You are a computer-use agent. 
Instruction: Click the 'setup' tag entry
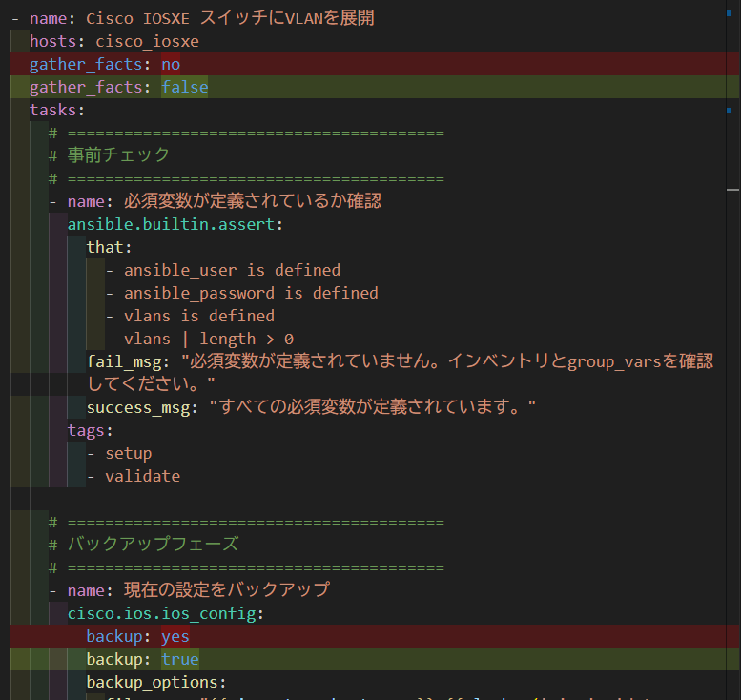[128, 453]
